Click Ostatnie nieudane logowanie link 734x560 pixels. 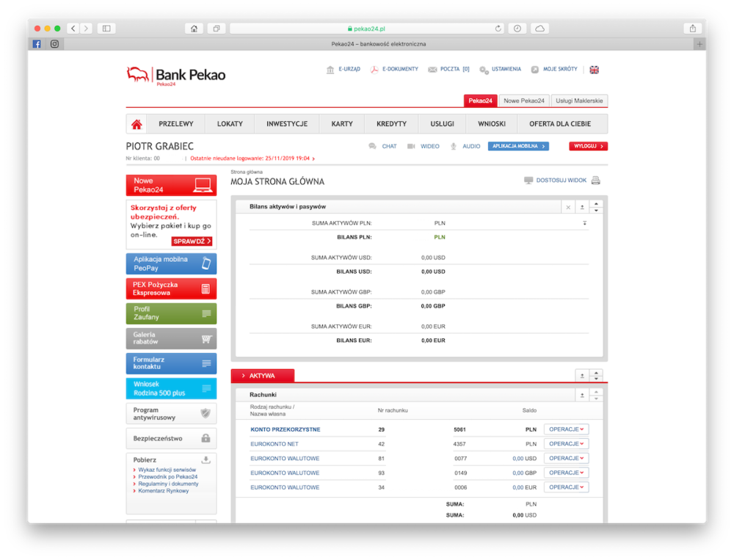pyautogui.click(x=252, y=159)
